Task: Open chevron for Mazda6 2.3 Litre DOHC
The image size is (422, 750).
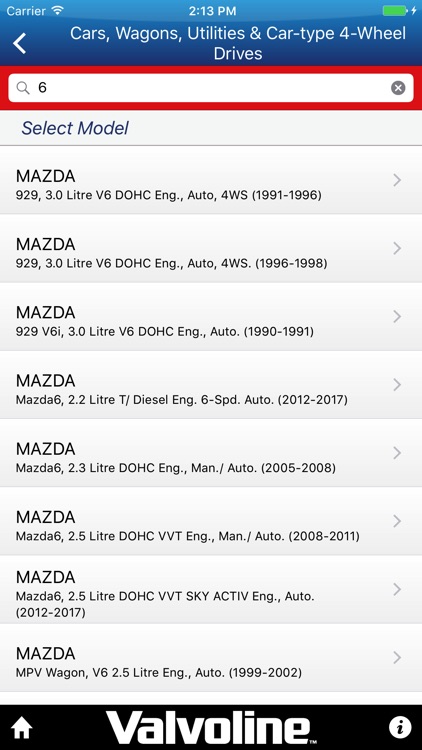Action: click(397, 452)
